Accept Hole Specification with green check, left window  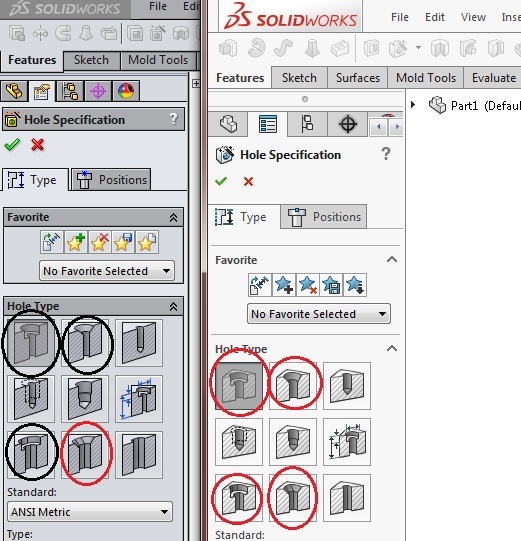tap(12, 145)
